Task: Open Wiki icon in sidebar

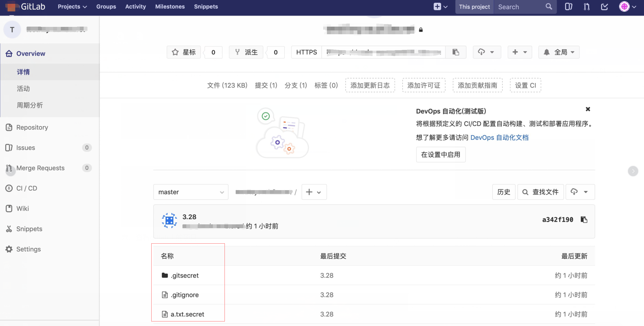Action: click(x=9, y=208)
